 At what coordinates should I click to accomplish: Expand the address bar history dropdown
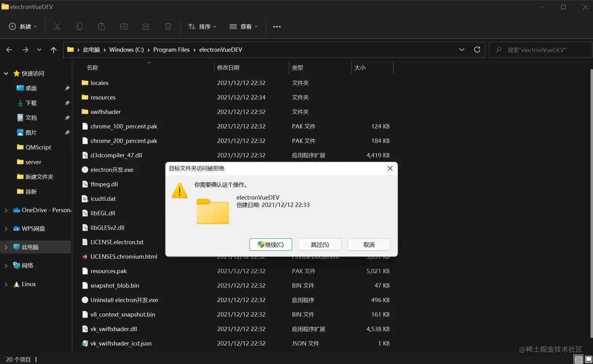point(462,50)
